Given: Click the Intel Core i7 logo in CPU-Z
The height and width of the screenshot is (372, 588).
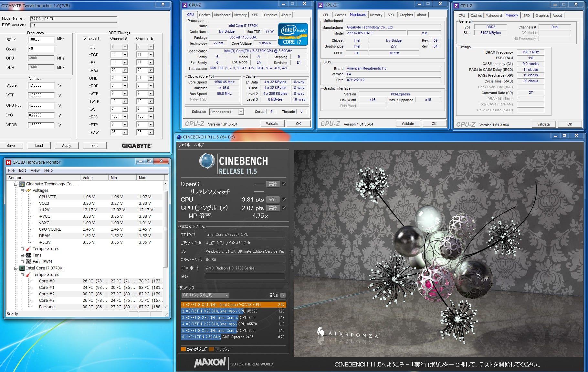Looking at the screenshot, I should 293,34.
